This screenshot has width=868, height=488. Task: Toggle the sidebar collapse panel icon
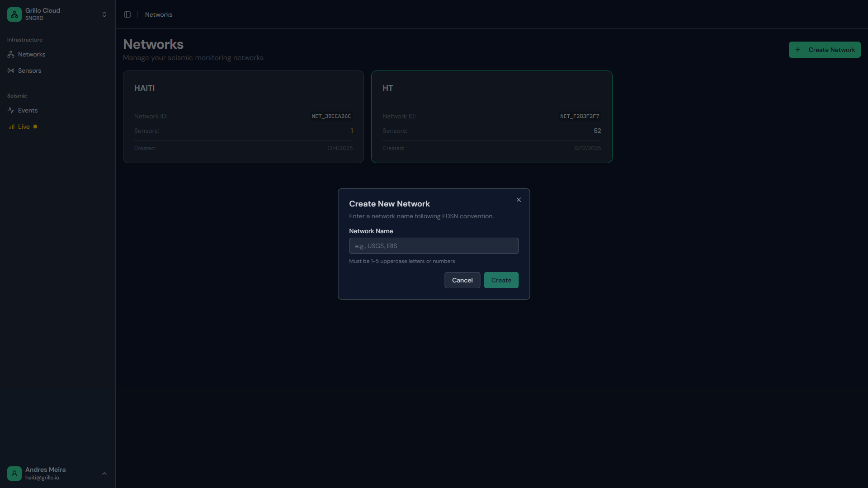tap(127, 14)
